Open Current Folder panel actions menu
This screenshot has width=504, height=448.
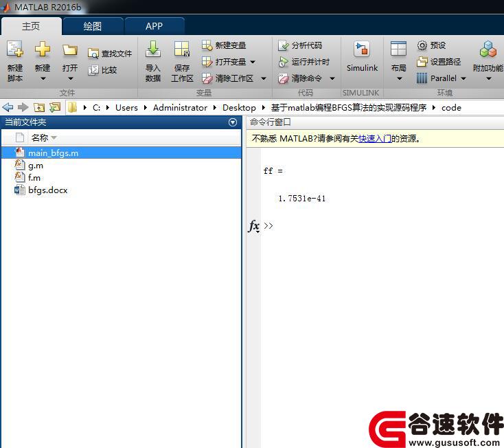click(x=233, y=122)
